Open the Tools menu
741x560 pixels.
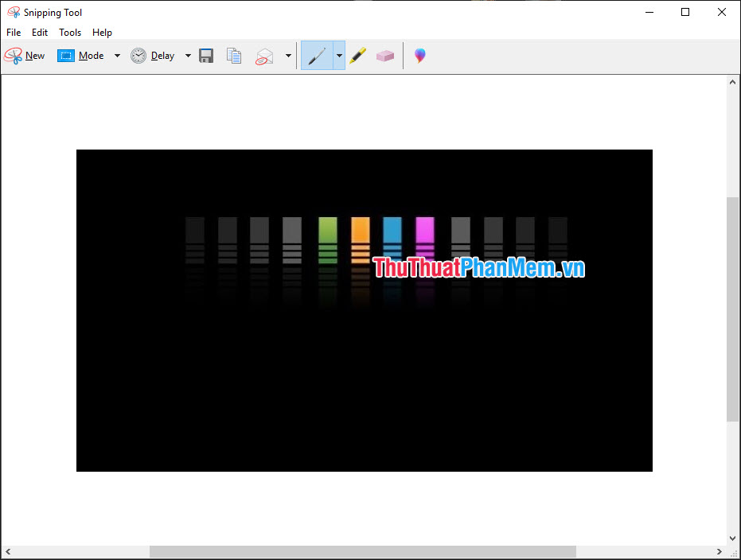[69, 32]
